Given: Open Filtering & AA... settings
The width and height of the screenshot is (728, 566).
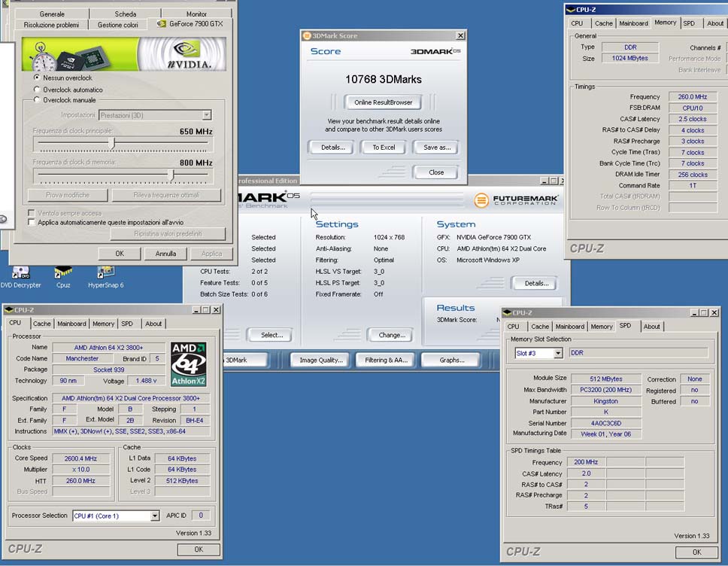Looking at the screenshot, I should [386, 360].
